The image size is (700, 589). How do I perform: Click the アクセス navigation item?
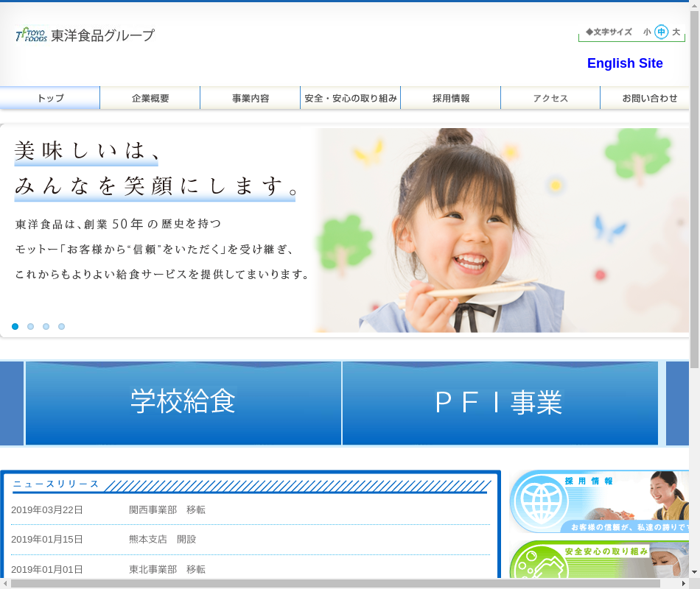click(550, 98)
